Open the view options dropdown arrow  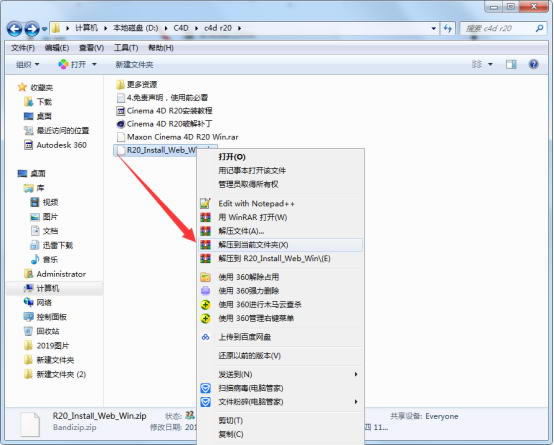pyautogui.click(x=490, y=64)
